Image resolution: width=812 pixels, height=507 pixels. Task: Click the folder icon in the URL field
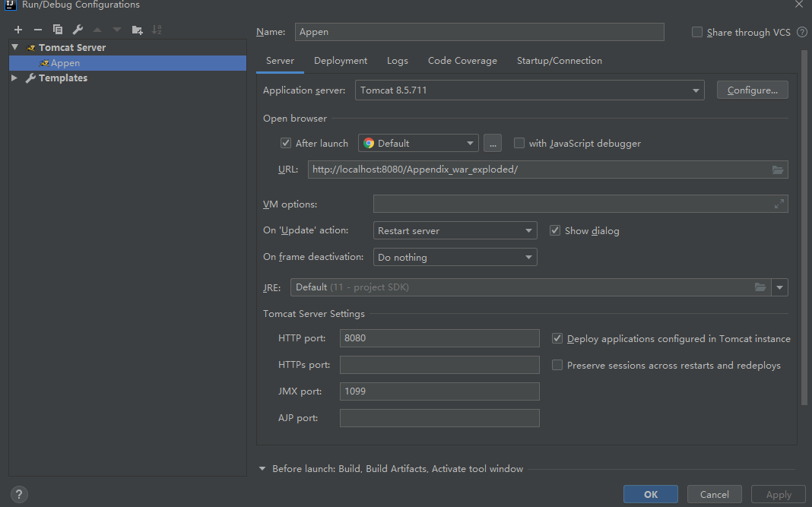pyautogui.click(x=777, y=170)
